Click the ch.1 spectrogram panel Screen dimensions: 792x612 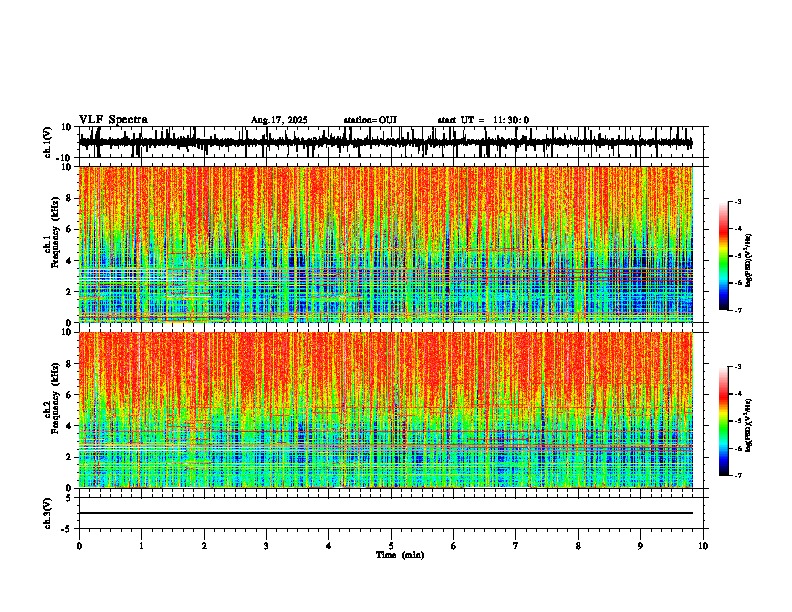pos(386,244)
